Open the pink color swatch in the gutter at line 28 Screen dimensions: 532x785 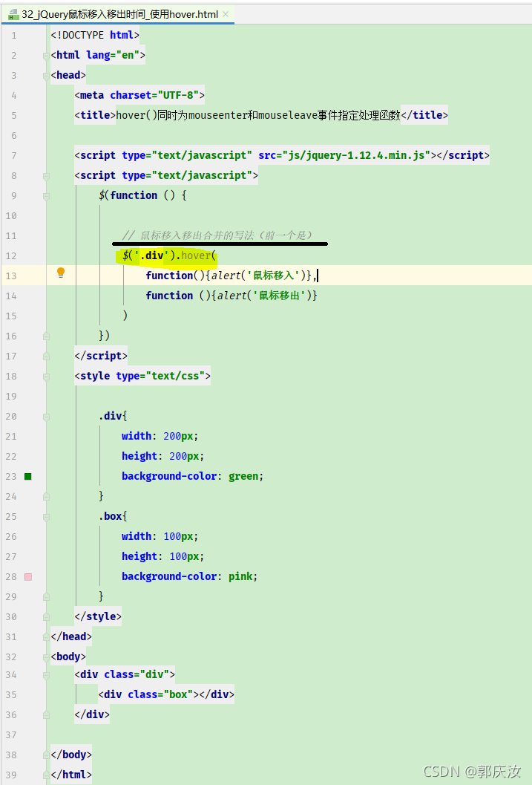[28, 577]
